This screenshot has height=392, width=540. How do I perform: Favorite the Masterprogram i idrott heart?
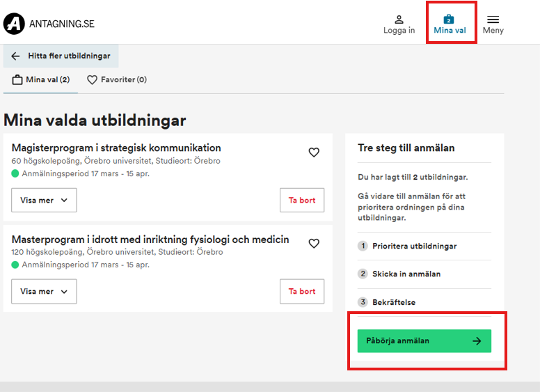314,244
